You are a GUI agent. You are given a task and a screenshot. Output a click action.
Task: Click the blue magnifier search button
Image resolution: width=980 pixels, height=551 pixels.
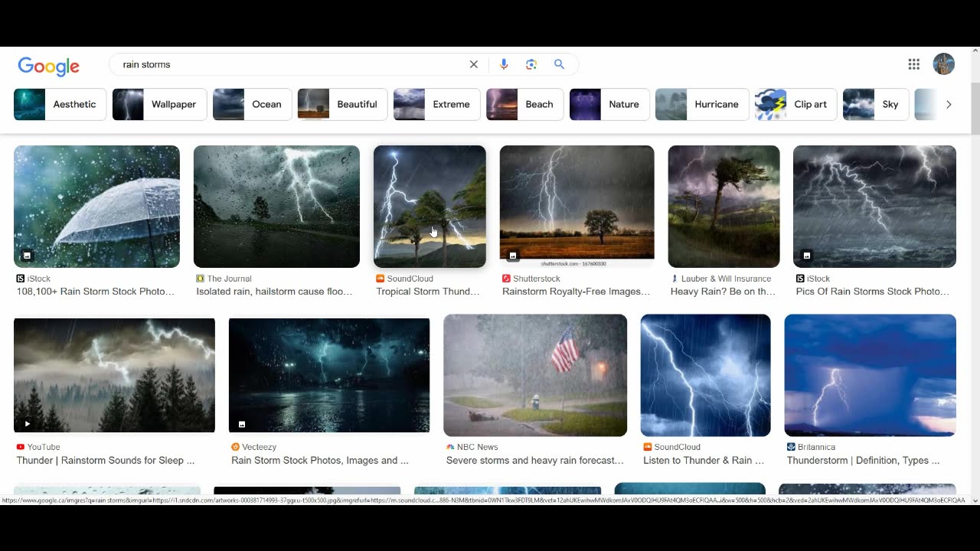click(560, 64)
